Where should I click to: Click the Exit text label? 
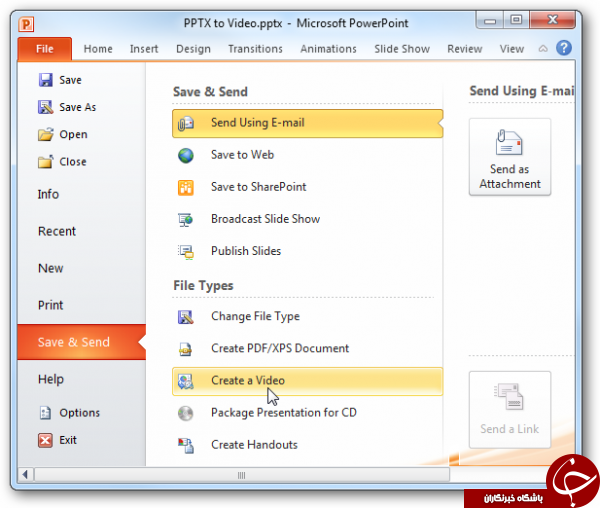(x=68, y=440)
